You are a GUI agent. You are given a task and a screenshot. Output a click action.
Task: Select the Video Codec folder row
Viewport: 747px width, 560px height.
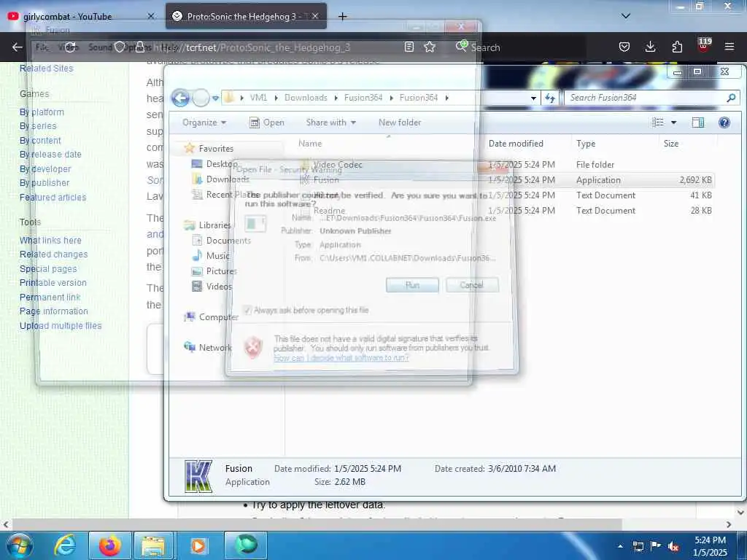tap(505, 165)
